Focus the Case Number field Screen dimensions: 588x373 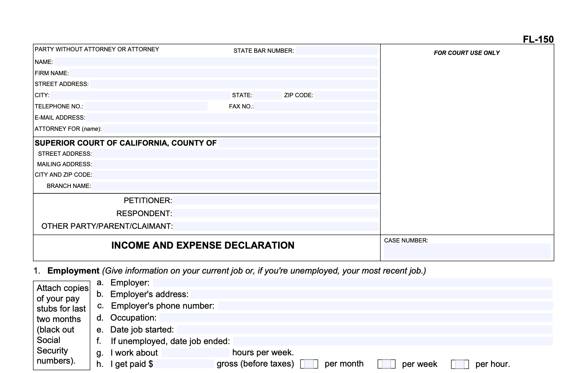467,251
